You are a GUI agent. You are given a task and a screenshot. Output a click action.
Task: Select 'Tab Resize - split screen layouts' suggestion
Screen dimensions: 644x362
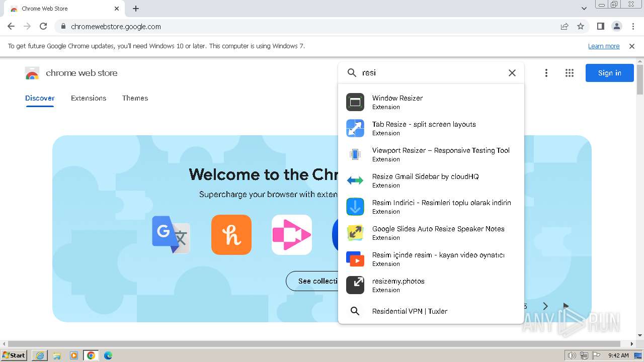[x=431, y=128]
